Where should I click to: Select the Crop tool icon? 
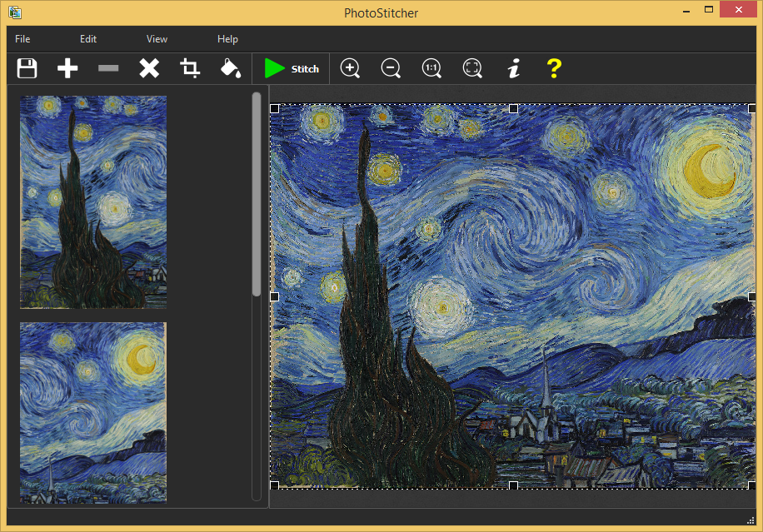coord(190,68)
